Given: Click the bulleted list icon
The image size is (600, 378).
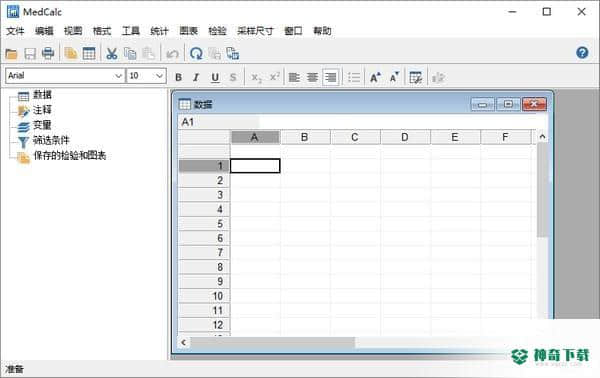Looking at the screenshot, I should pos(354,78).
